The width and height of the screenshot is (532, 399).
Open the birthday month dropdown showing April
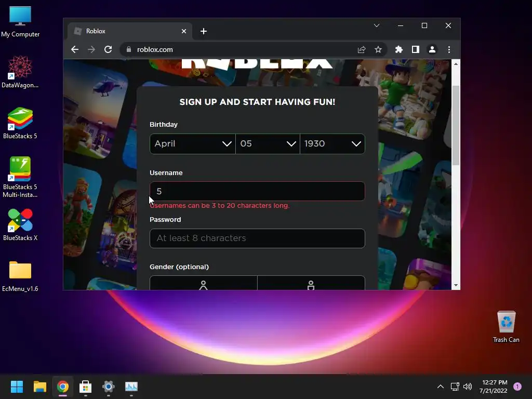click(192, 144)
